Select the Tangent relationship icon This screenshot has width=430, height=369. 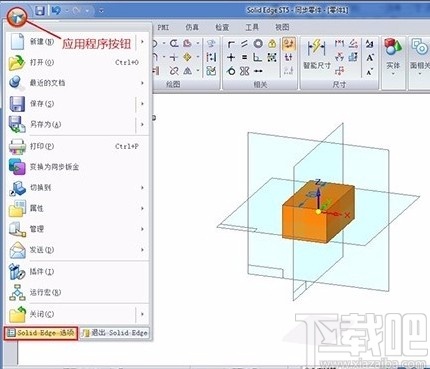(231, 71)
